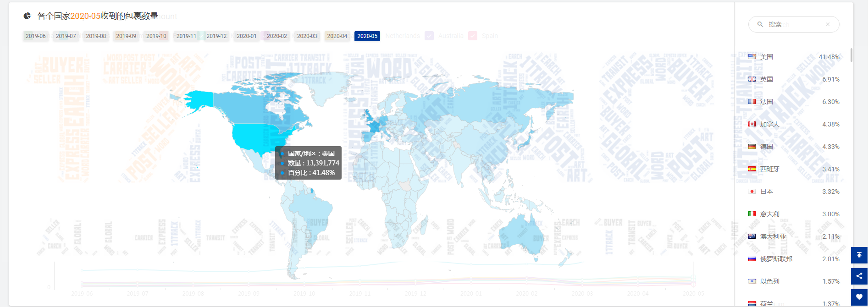The width and height of the screenshot is (868, 307).
Task: Click the UK flag next to 英国
Action: pyautogui.click(x=752, y=79)
